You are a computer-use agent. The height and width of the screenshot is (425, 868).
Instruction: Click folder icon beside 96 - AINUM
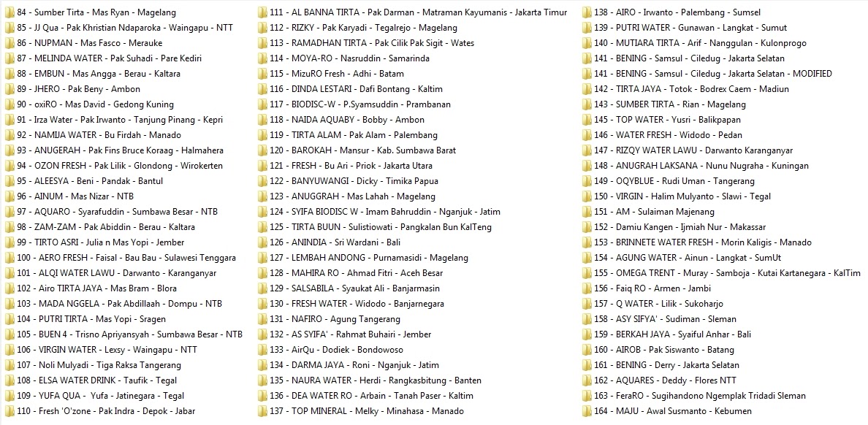9,196
